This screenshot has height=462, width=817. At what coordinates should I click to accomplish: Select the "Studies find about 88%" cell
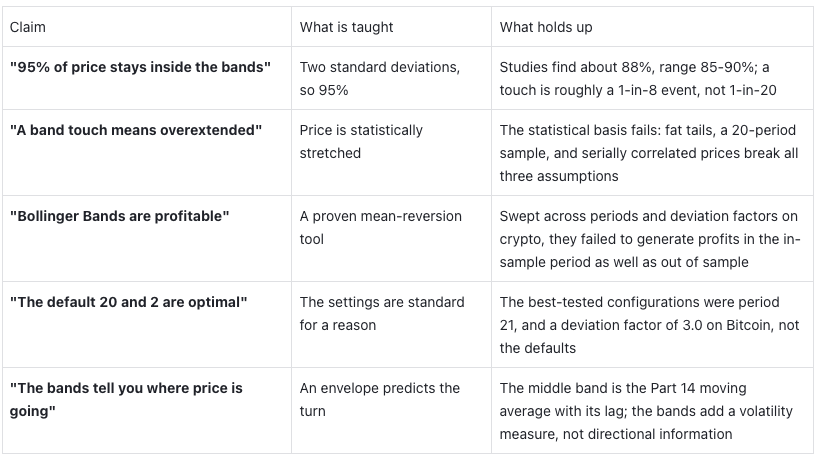(638, 79)
